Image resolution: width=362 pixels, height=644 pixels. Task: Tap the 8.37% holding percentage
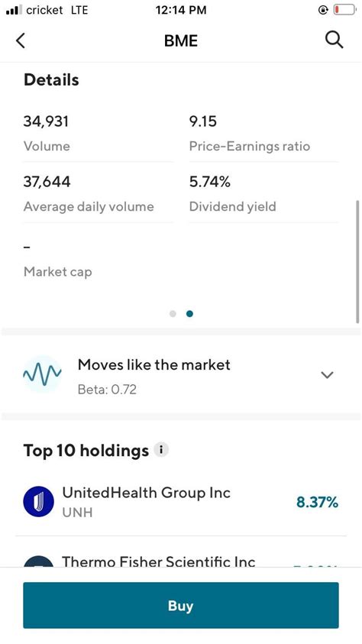[317, 502]
